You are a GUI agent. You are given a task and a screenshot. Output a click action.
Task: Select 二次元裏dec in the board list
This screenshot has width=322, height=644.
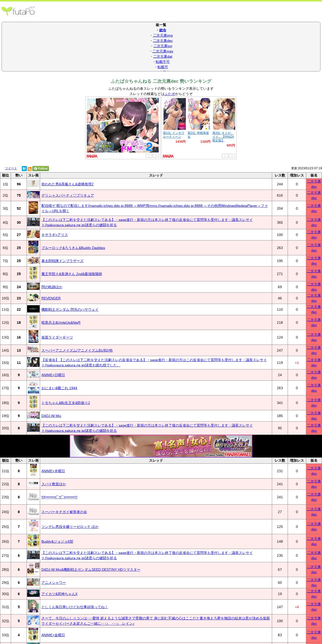click(163, 41)
